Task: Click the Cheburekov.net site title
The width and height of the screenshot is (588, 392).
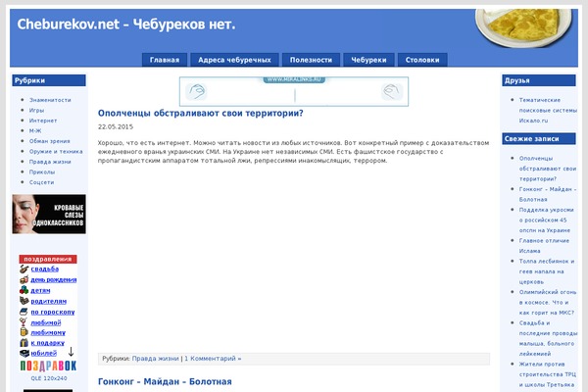Action: tap(126, 24)
